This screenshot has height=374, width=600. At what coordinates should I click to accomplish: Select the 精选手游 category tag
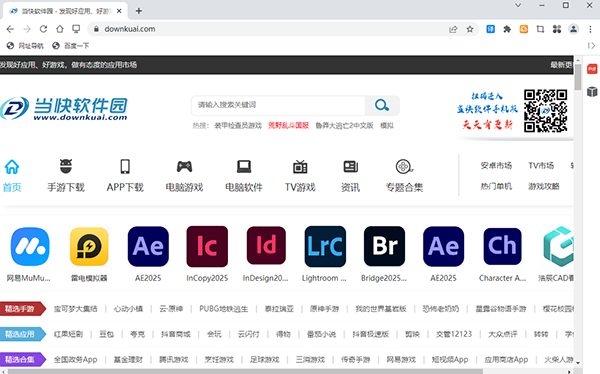(23, 309)
